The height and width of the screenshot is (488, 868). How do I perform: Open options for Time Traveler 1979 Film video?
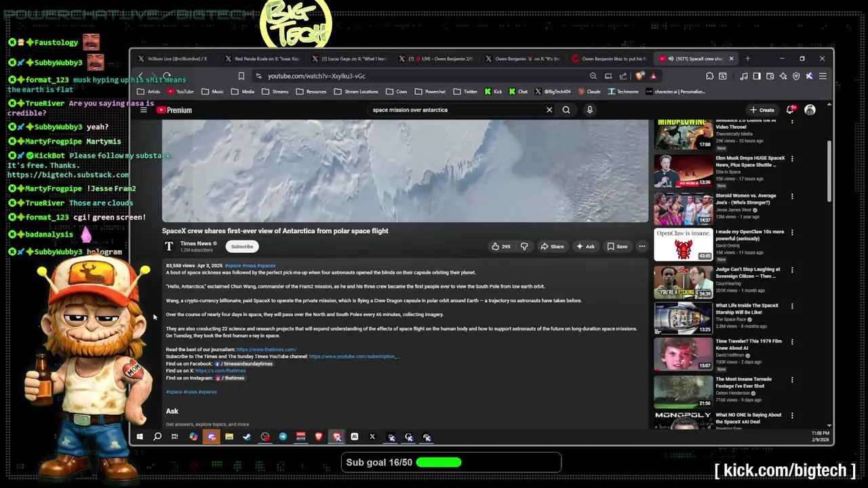pos(792,342)
